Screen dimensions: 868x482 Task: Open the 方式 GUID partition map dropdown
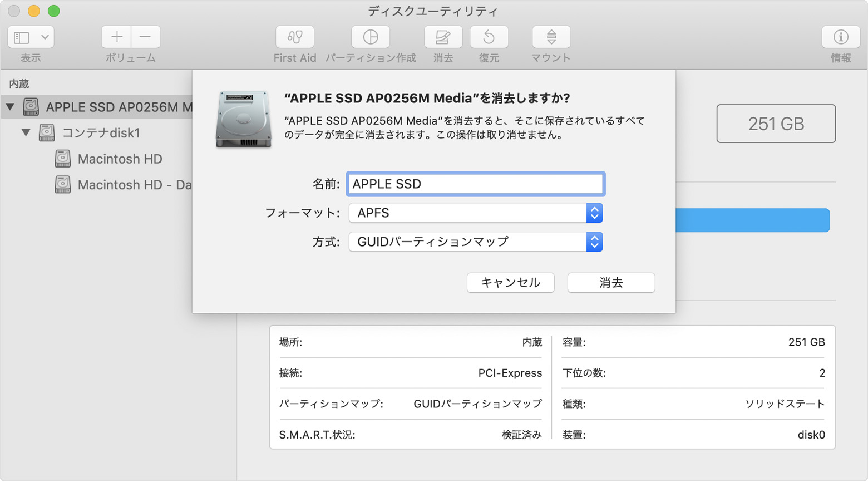pyautogui.click(x=476, y=242)
